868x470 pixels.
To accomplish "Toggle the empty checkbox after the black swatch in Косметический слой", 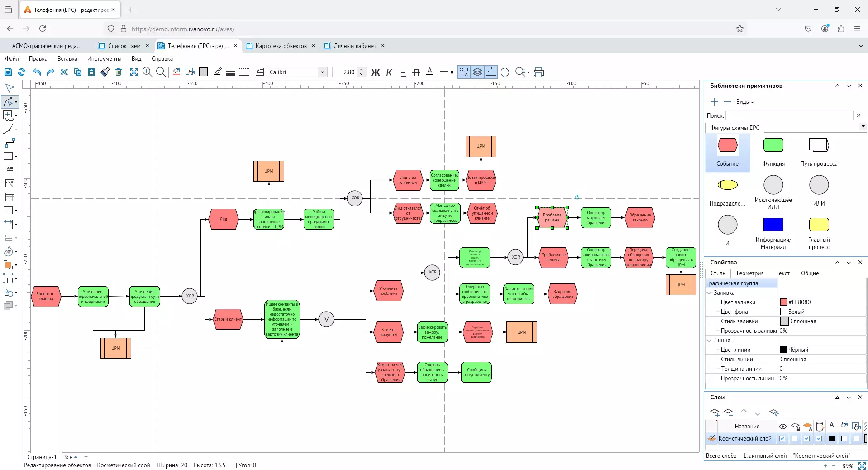I will click(844, 438).
